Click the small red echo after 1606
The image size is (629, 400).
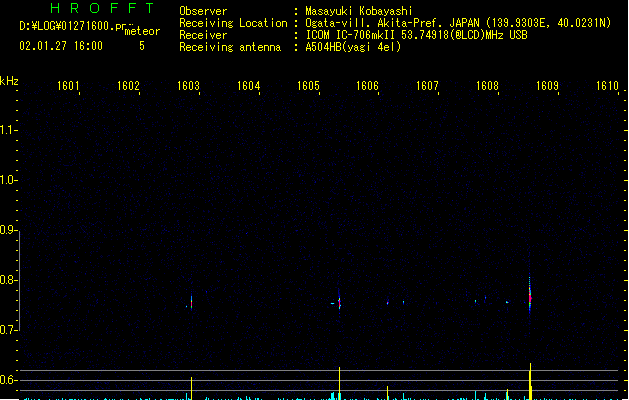coord(388,303)
